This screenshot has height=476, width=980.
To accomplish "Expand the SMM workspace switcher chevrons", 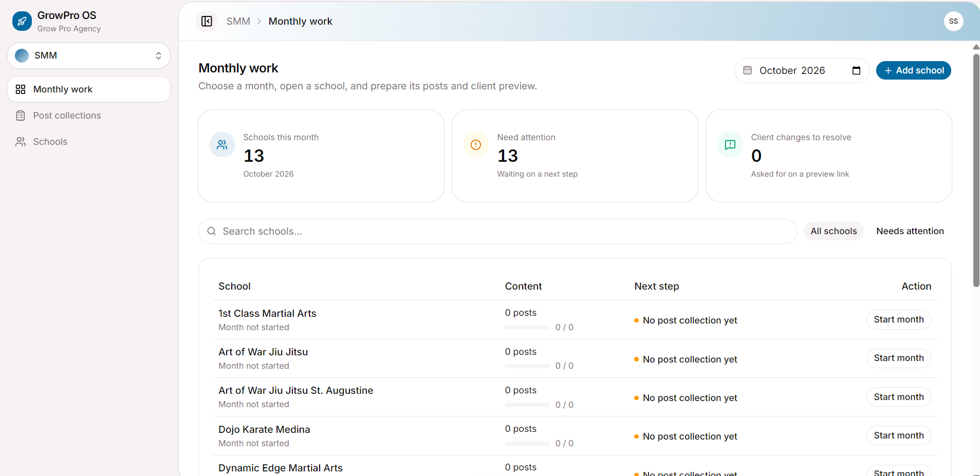I will tap(158, 55).
